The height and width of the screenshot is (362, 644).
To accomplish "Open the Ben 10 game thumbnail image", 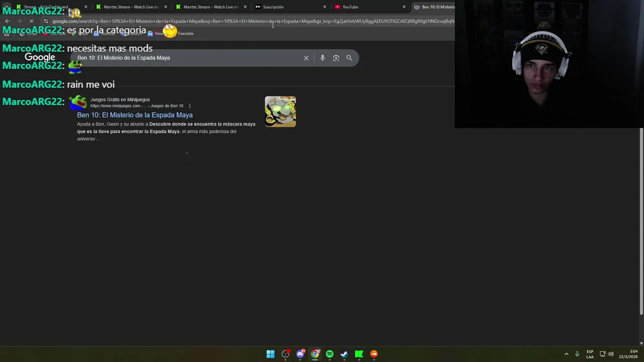I will (280, 112).
